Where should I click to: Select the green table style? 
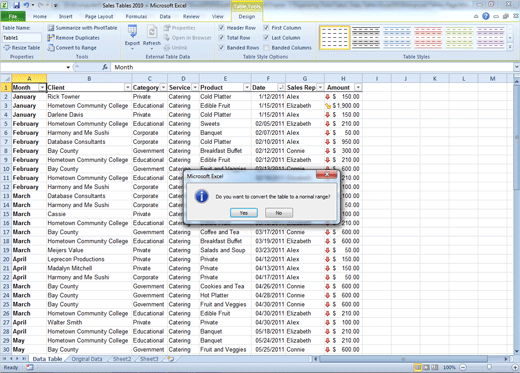(459, 38)
